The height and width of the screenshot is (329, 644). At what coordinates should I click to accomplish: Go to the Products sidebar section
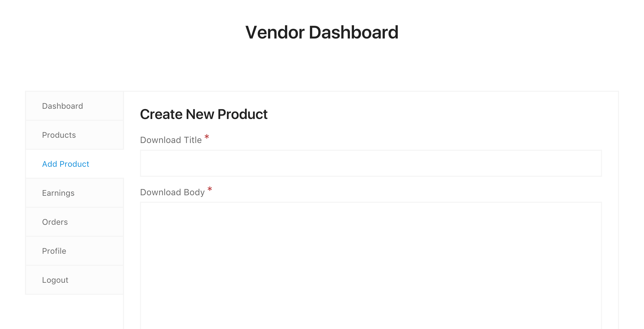pos(59,135)
